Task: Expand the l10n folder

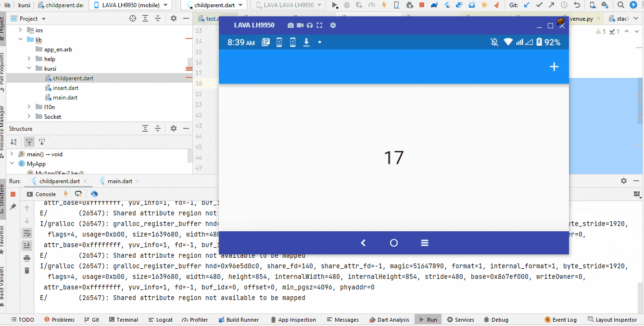Action: [29, 107]
